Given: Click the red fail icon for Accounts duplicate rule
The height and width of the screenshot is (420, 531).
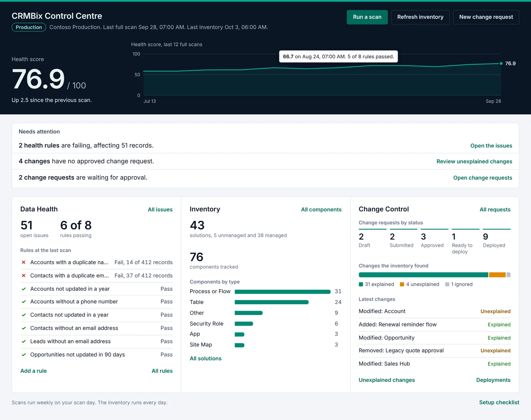Looking at the screenshot, I should coord(24,262).
